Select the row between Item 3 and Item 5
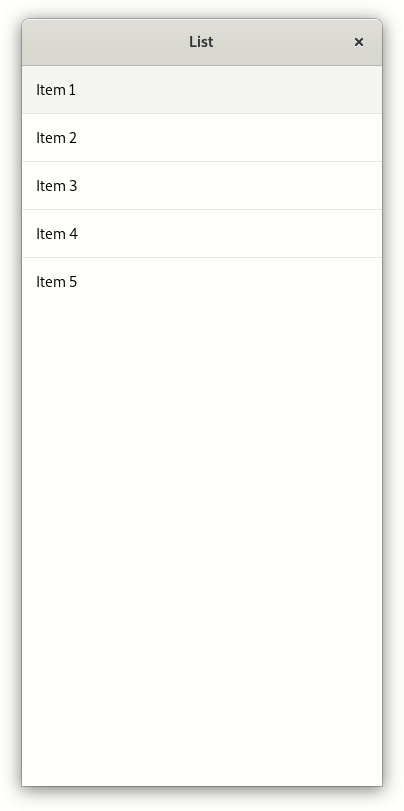The width and height of the screenshot is (404, 811). tap(202, 234)
